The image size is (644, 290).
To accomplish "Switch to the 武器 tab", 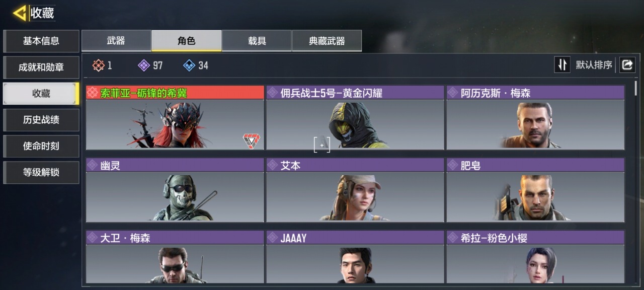I will point(116,41).
